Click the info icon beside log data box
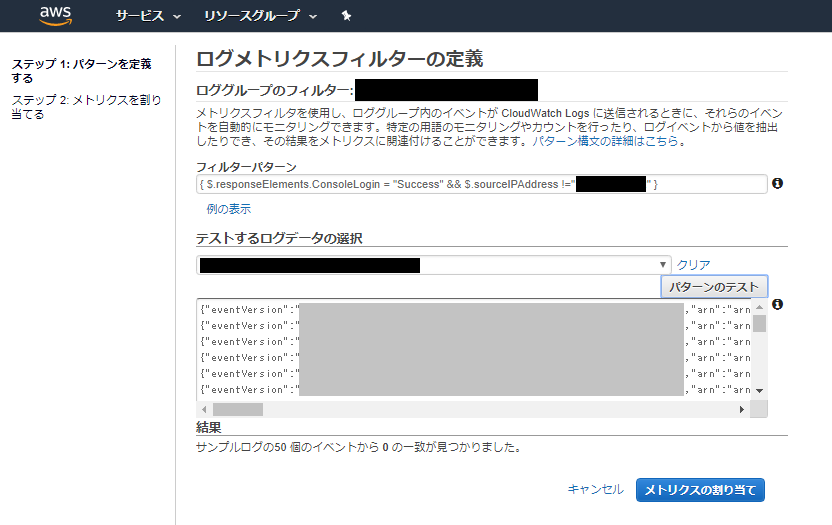Viewport: 832px width, 525px height. point(777,304)
